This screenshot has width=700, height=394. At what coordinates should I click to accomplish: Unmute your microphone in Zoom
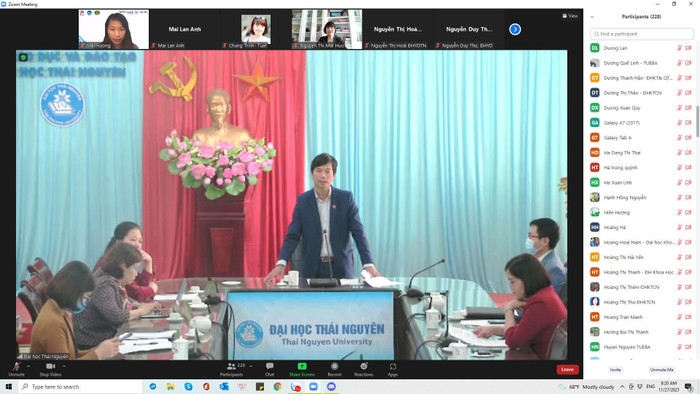(x=17, y=369)
